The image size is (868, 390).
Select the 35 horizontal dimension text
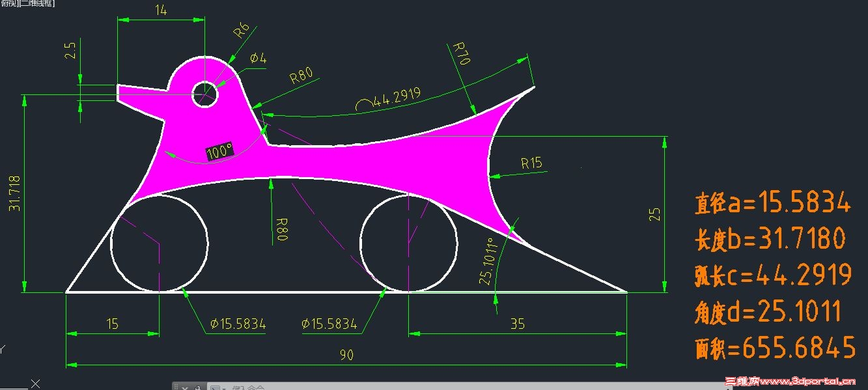518,324
